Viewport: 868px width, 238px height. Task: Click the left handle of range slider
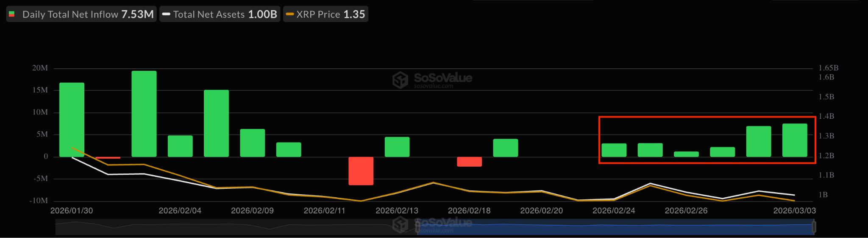417,227
